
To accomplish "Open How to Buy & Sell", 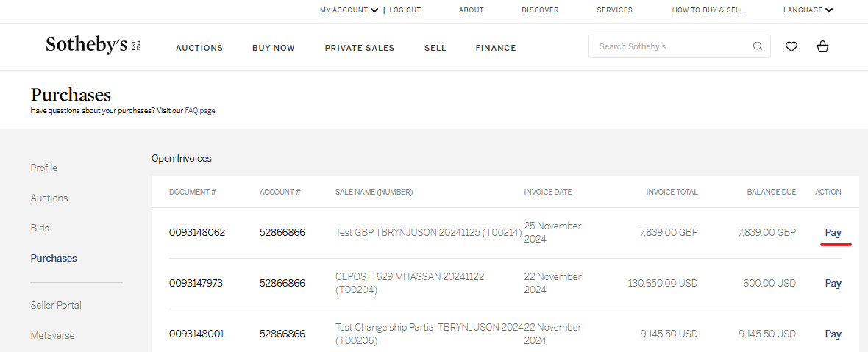I will coord(708,10).
